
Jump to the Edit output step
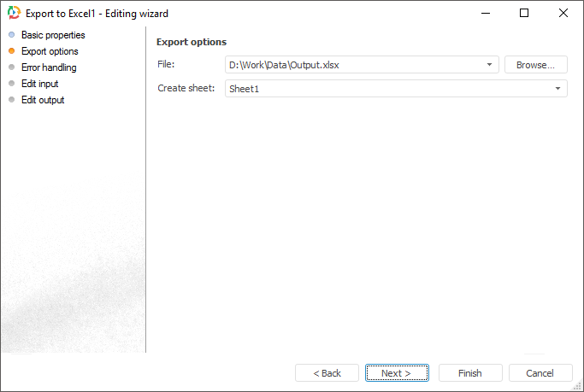[43, 100]
